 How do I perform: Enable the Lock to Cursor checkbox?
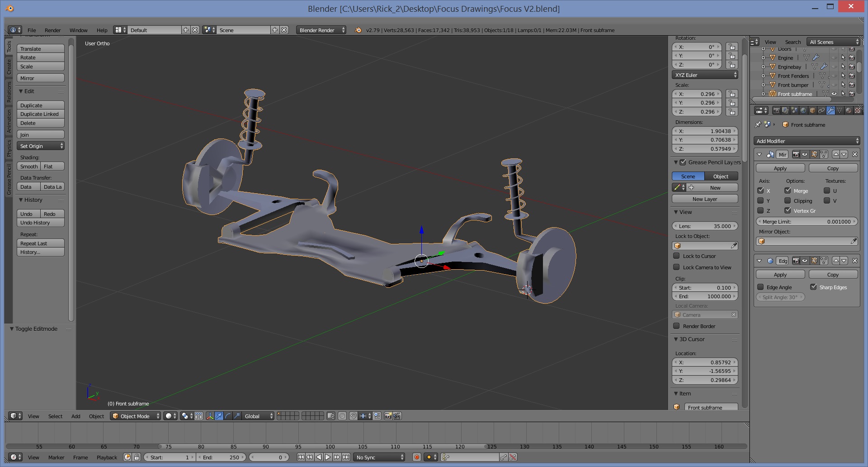pyautogui.click(x=676, y=256)
